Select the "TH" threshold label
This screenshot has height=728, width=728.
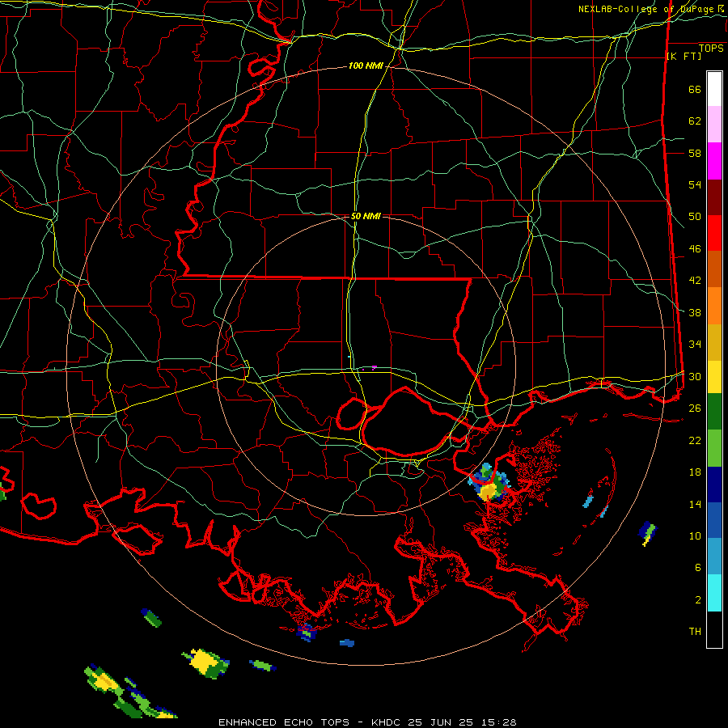pos(695,632)
